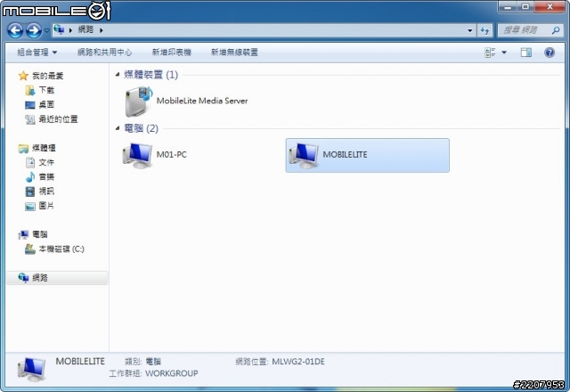Click WORKGROUP in the details pane
Viewport: 570px width, 392px height.
(172, 373)
